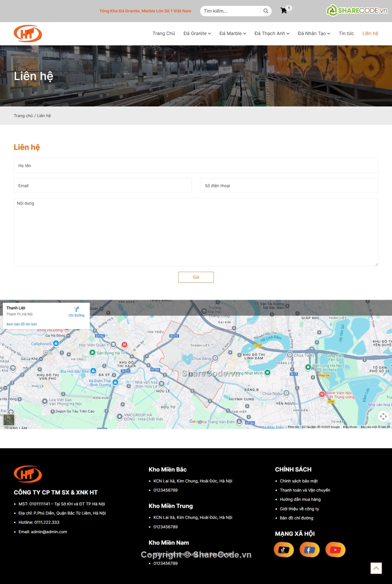Open the Facebook social icon in footer
Viewport: 392px width, 584px height.
pos(309,549)
